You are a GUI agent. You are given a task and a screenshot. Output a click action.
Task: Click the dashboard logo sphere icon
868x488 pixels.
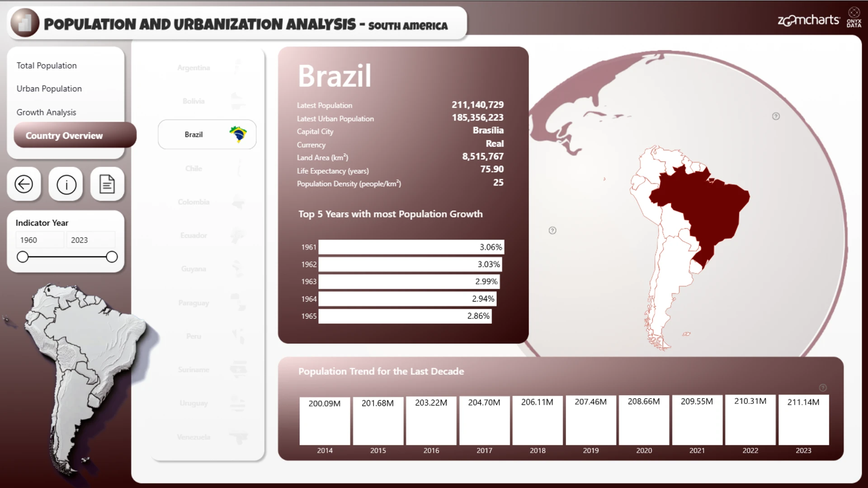25,23
